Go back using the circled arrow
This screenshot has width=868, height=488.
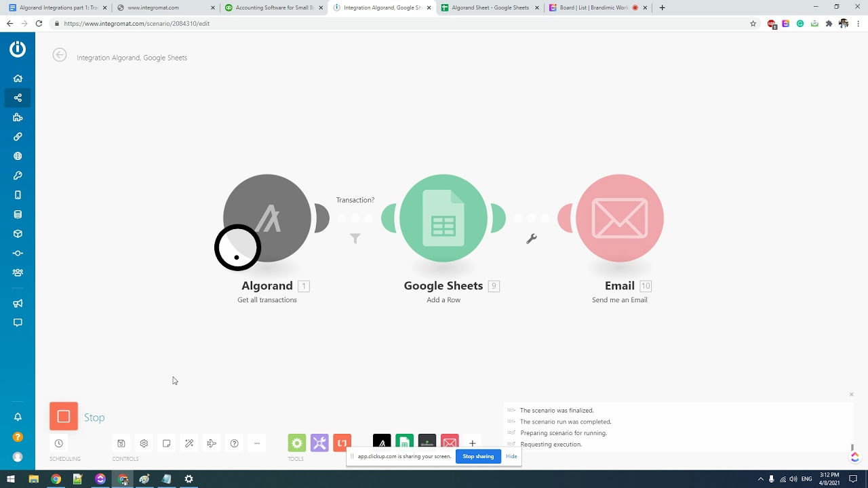click(60, 56)
